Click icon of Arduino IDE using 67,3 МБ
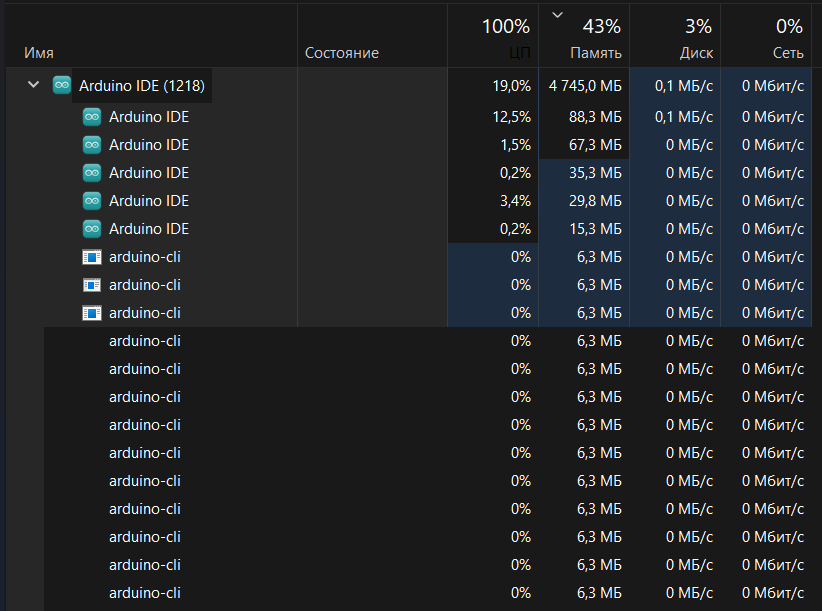This screenshot has height=611, width=822. tap(92, 145)
